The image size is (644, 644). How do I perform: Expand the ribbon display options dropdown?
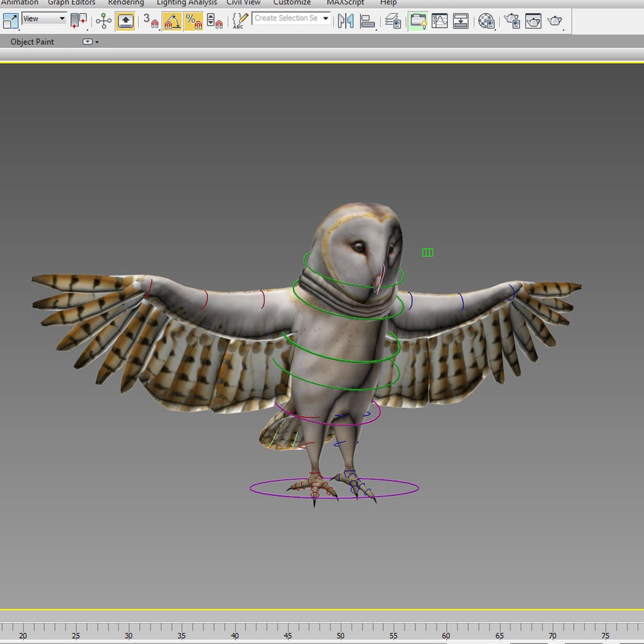(90, 42)
